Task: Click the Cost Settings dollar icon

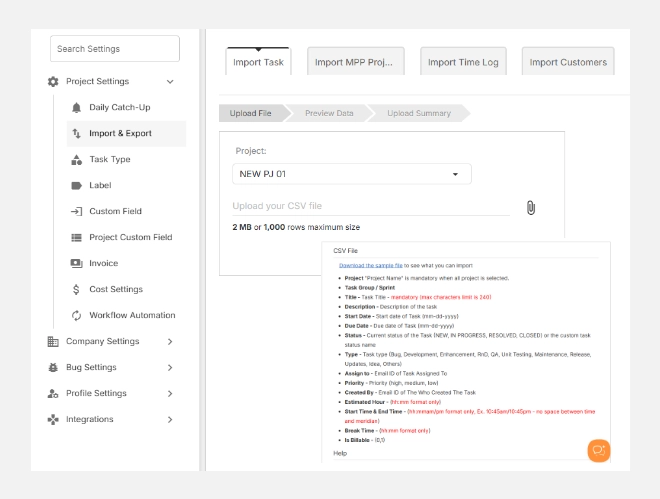Action: click(77, 289)
